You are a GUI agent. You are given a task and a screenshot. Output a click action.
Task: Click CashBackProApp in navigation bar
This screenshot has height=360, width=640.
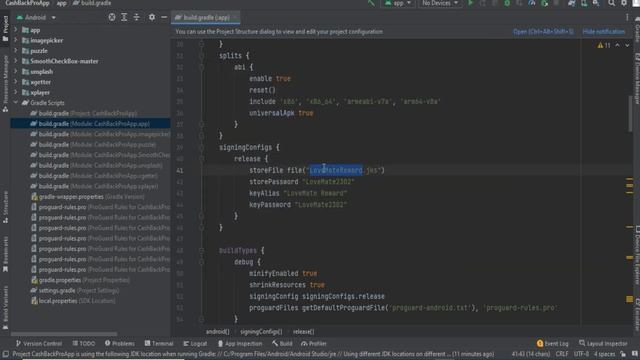point(27,3)
